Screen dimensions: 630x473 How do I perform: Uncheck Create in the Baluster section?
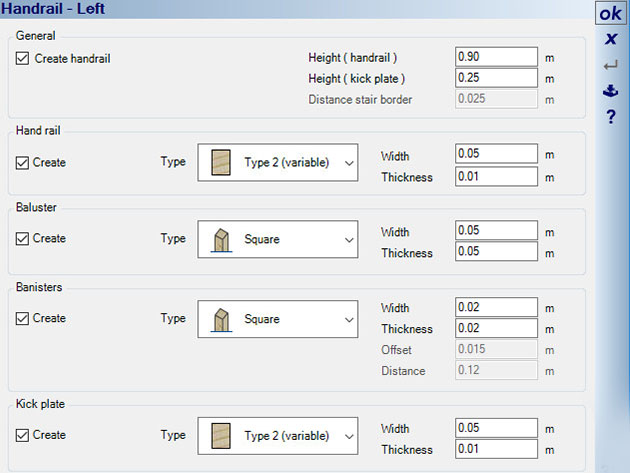pos(23,239)
